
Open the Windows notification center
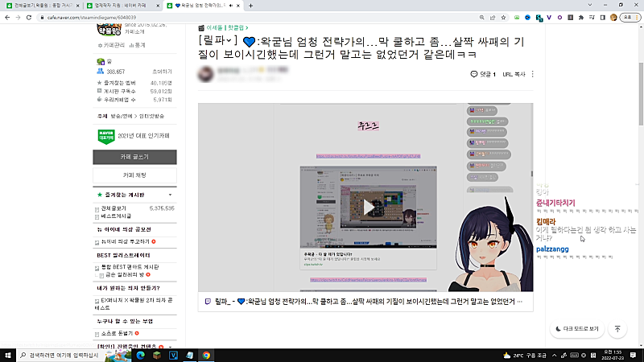click(634, 356)
